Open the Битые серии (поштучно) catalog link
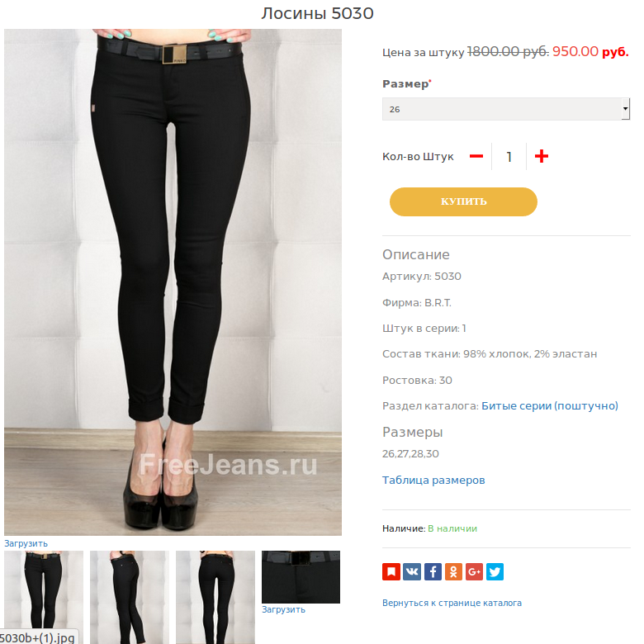The width and height of the screenshot is (644, 644). (550, 405)
